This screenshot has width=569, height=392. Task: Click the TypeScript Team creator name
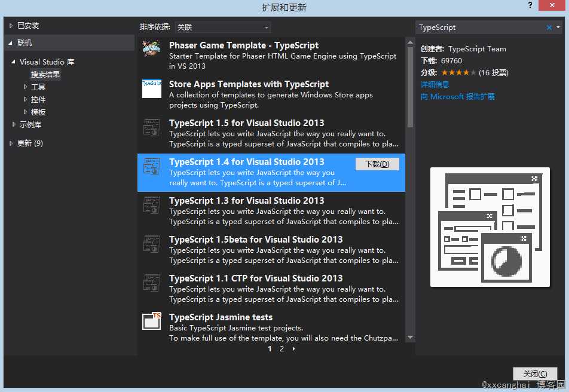pos(477,48)
